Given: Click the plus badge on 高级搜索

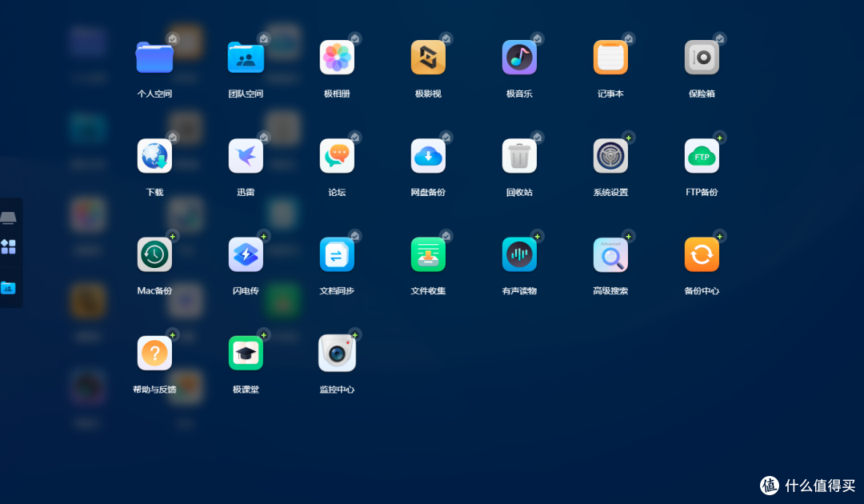Looking at the screenshot, I should point(628,236).
